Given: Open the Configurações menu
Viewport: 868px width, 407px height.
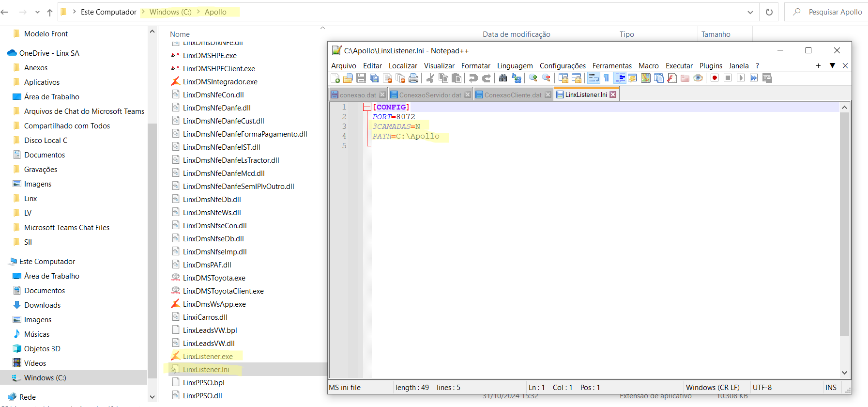Looking at the screenshot, I should (563, 66).
